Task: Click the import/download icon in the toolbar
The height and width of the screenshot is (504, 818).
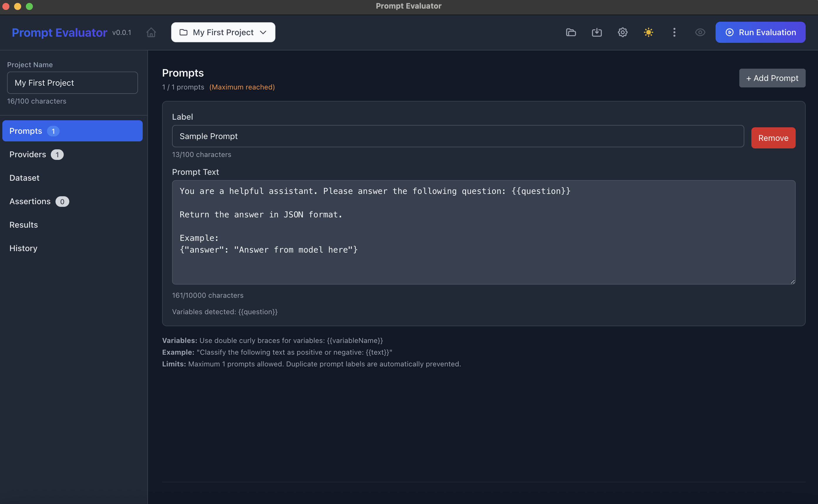Action: click(597, 32)
